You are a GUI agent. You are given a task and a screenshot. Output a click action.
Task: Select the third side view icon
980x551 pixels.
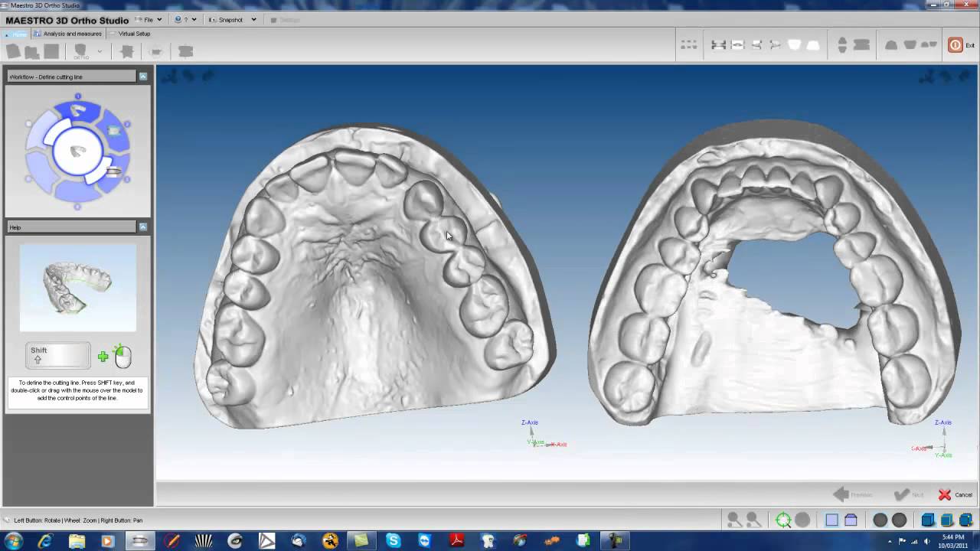[x=756, y=45]
